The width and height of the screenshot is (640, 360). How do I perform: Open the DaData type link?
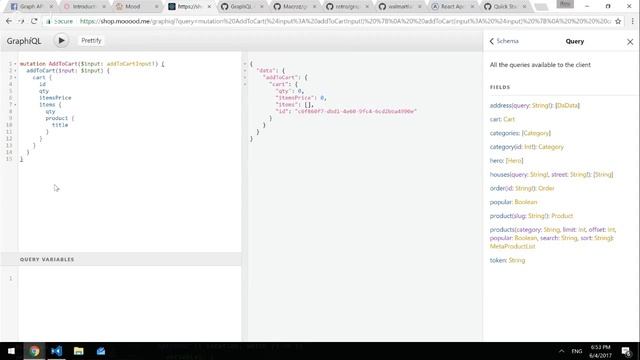(x=567, y=106)
